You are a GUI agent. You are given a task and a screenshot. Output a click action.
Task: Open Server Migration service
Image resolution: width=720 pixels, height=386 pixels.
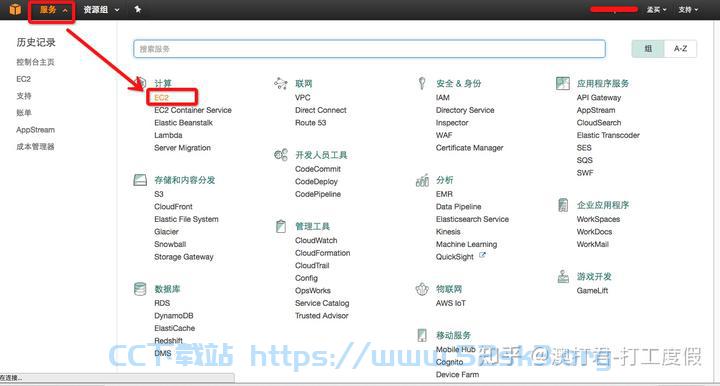point(182,148)
